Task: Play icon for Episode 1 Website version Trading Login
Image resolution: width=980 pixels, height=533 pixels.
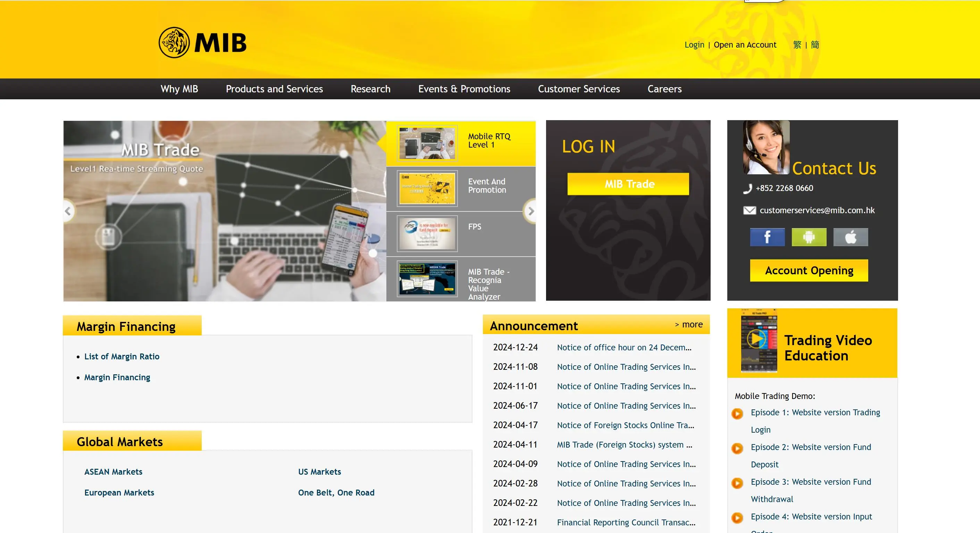Action: tap(737, 414)
